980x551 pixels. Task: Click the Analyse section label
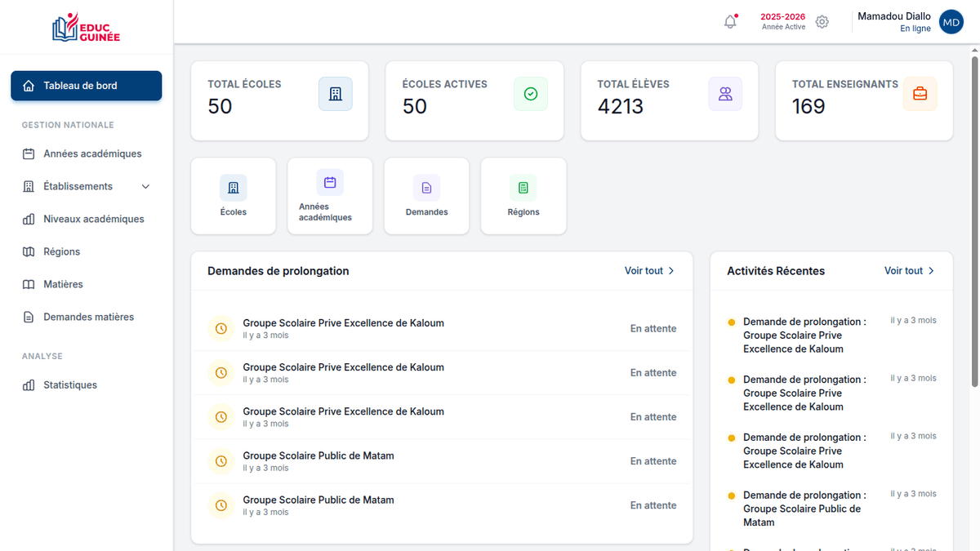click(42, 356)
